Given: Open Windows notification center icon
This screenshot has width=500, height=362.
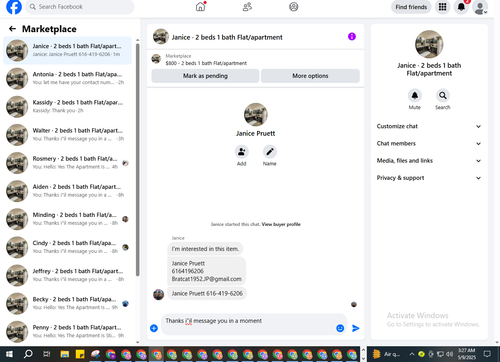Looking at the screenshot, I should (x=487, y=354).
